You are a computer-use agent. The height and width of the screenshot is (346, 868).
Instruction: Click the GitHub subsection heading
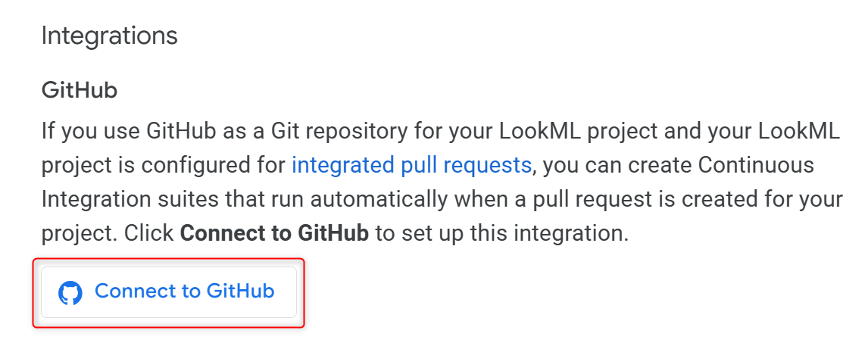coord(80,90)
